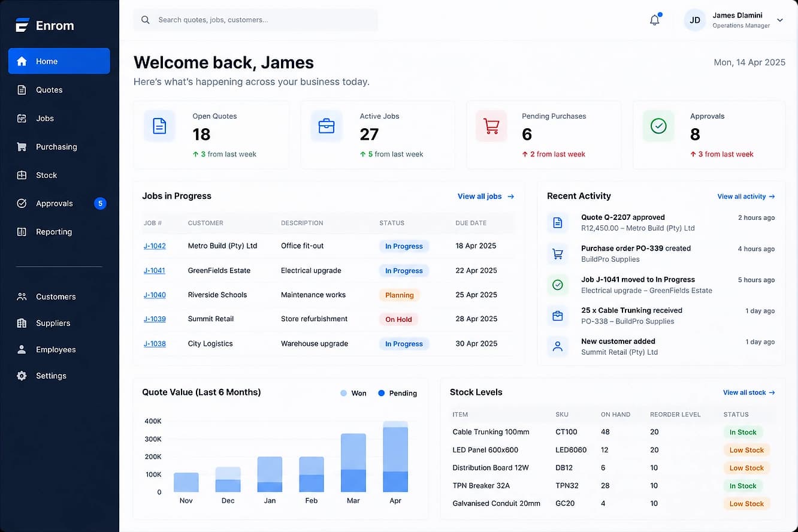Click the Approvals badge showing 5

100,204
